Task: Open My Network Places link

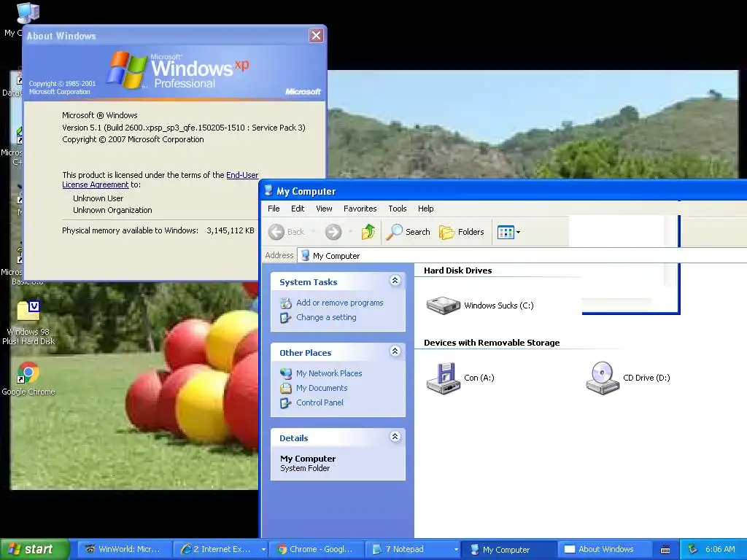Action: [329, 373]
